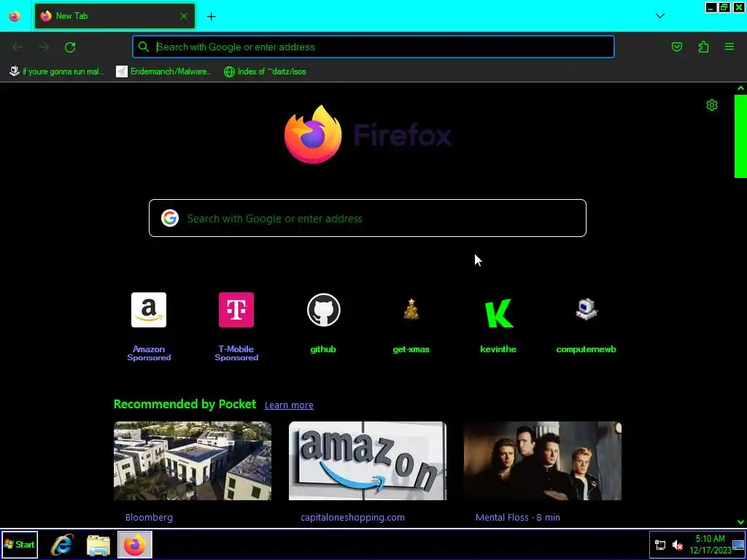Image resolution: width=747 pixels, height=560 pixels.
Task: Click the green vertical scrollbar thumb
Action: pos(740,136)
